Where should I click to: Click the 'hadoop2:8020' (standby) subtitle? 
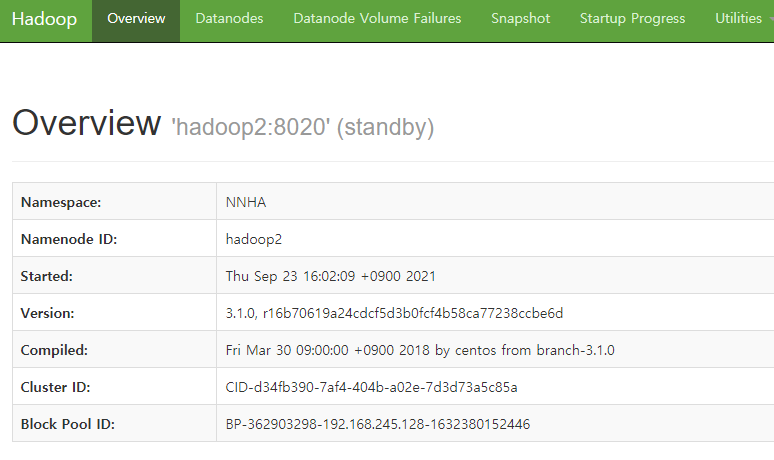click(x=303, y=127)
